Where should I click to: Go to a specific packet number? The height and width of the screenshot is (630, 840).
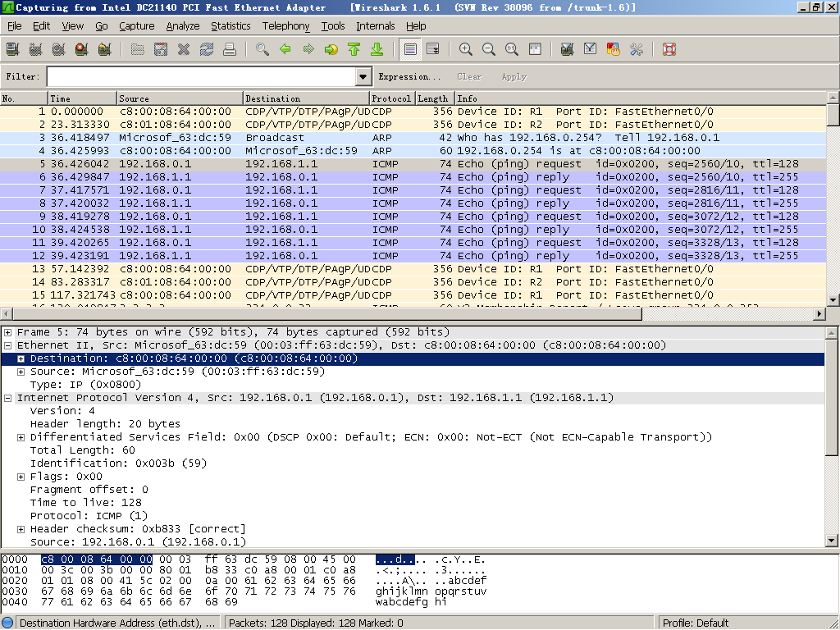click(x=331, y=49)
